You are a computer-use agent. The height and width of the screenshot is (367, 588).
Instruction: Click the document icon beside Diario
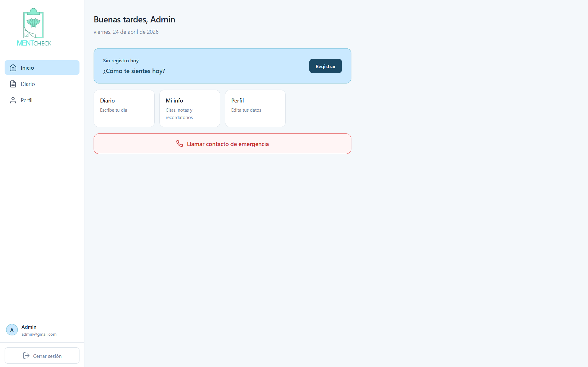tap(13, 84)
